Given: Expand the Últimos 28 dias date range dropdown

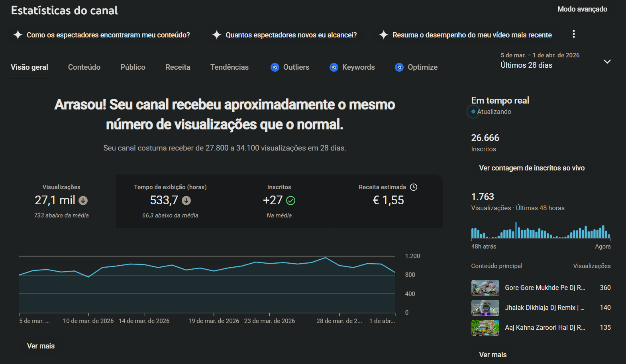Looking at the screenshot, I should (x=555, y=61).
